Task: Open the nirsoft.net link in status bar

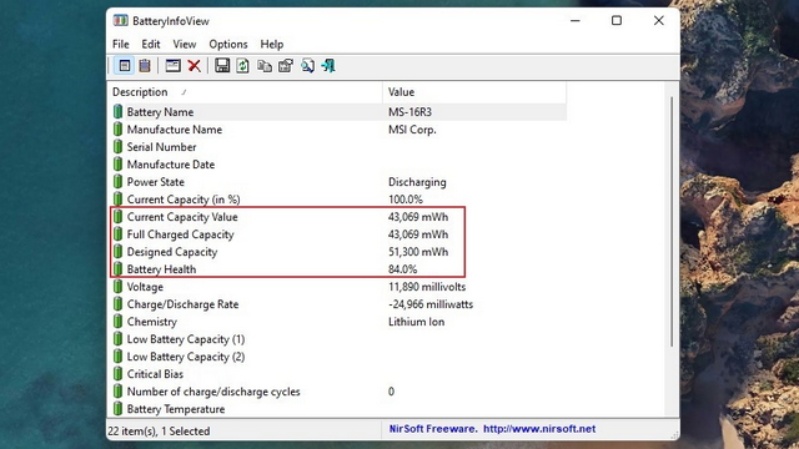Action: [539, 429]
